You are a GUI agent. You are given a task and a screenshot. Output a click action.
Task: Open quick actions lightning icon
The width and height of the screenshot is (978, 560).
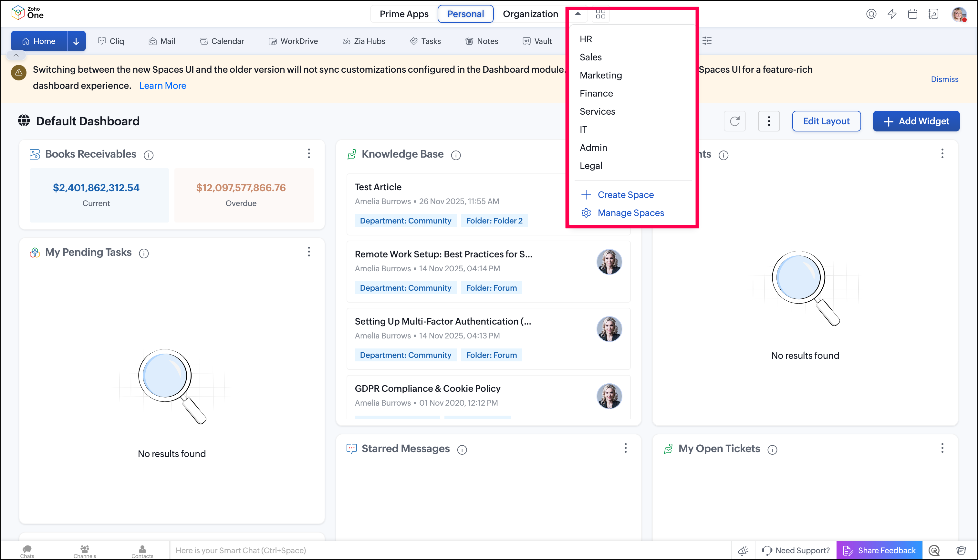892,14
